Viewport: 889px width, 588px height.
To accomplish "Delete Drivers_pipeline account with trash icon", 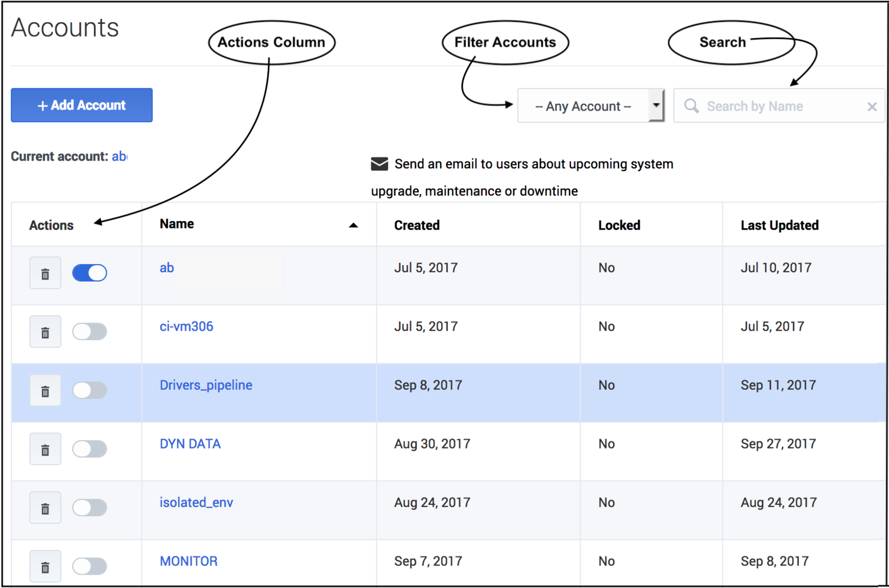I will 45,391.
